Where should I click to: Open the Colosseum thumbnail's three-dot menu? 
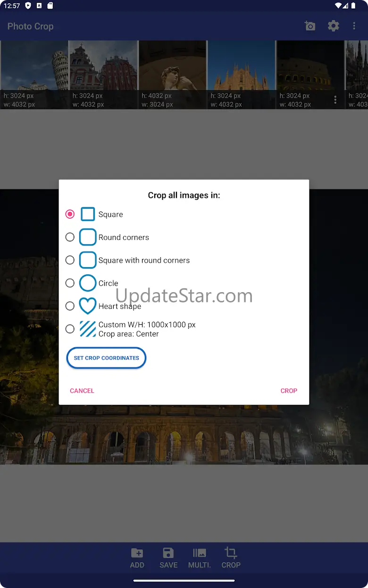[335, 100]
